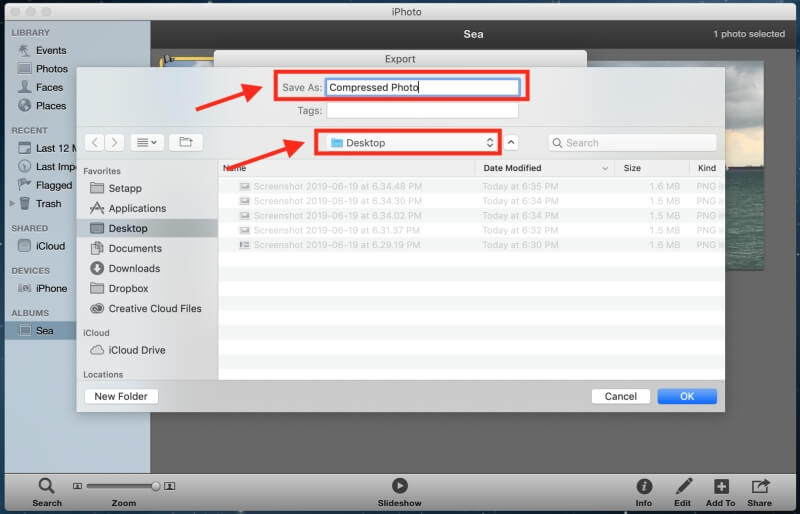Go forward with the right chevron button
Image resolution: width=800 pixels, height=514 pixels.
[115, 143]
